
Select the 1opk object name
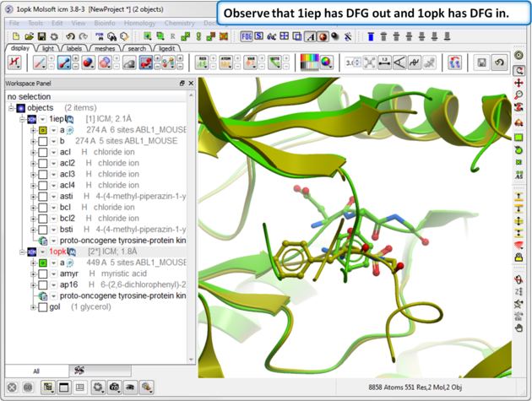click(x=57, y=252)
